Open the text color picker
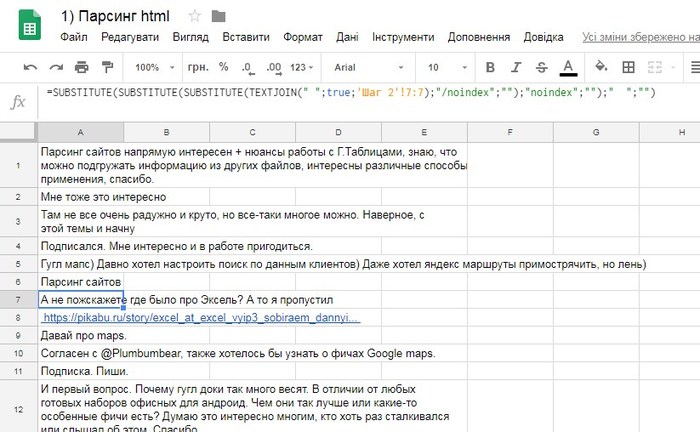 click(x=568, y=68)
